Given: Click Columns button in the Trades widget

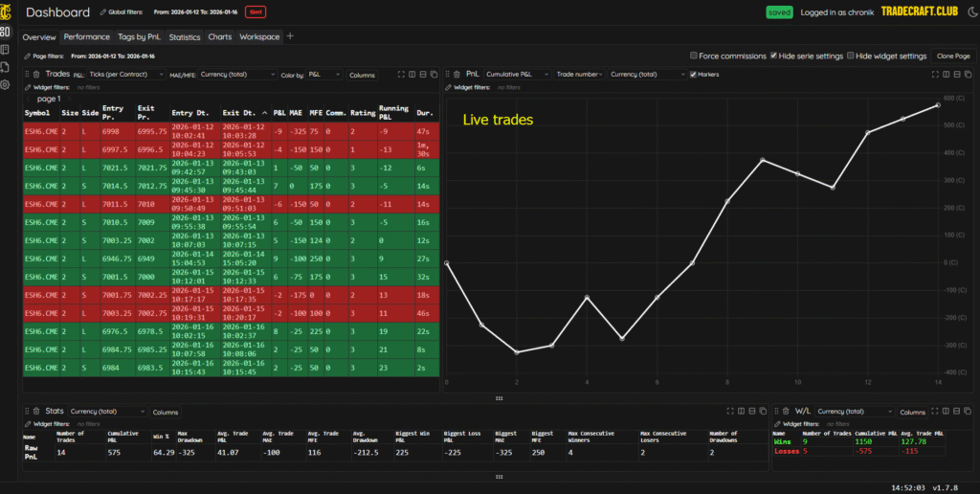Looking at the screenshot, I should point(362,74).
